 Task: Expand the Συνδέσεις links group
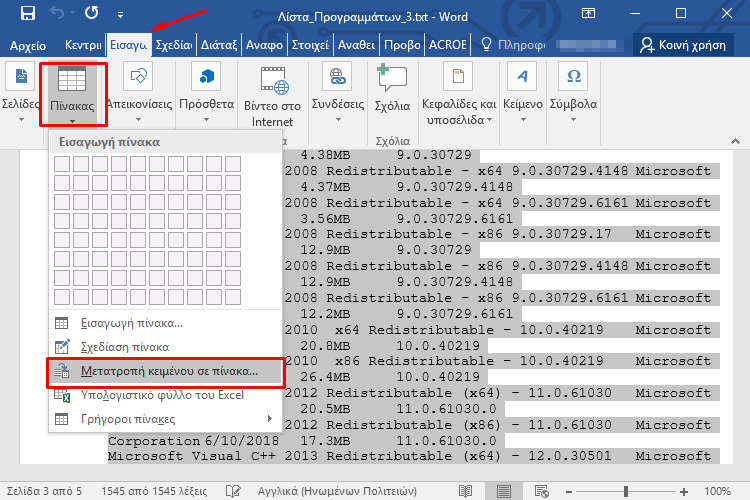click(x=338, y=93)
